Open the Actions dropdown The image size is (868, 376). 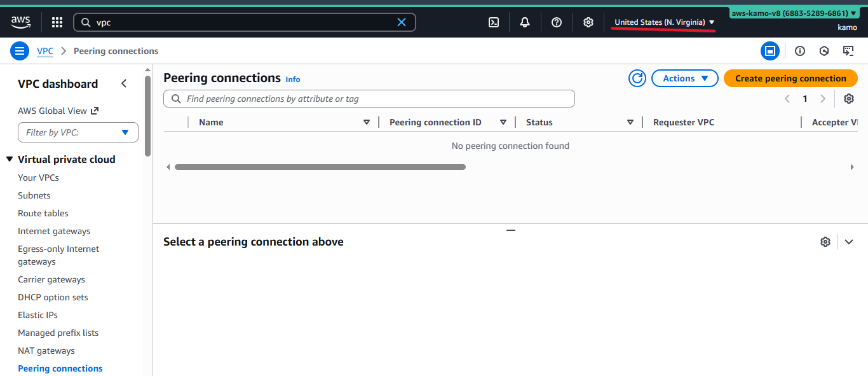coord(684,78)
